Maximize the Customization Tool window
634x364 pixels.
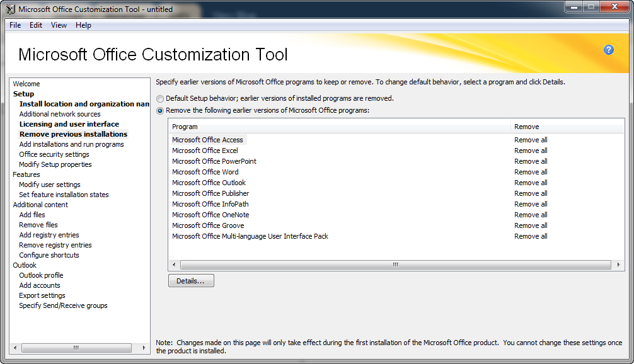point(591,7)
